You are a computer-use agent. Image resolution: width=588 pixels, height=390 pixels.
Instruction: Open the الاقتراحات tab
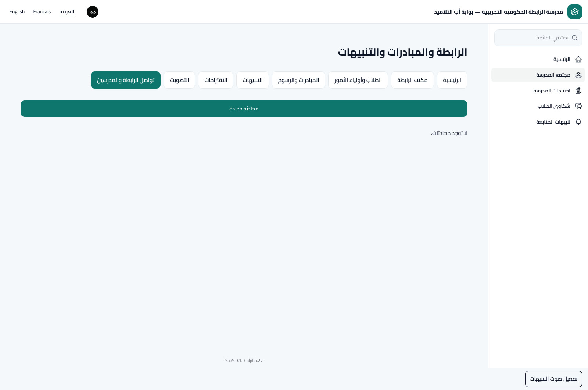point(216,80)
